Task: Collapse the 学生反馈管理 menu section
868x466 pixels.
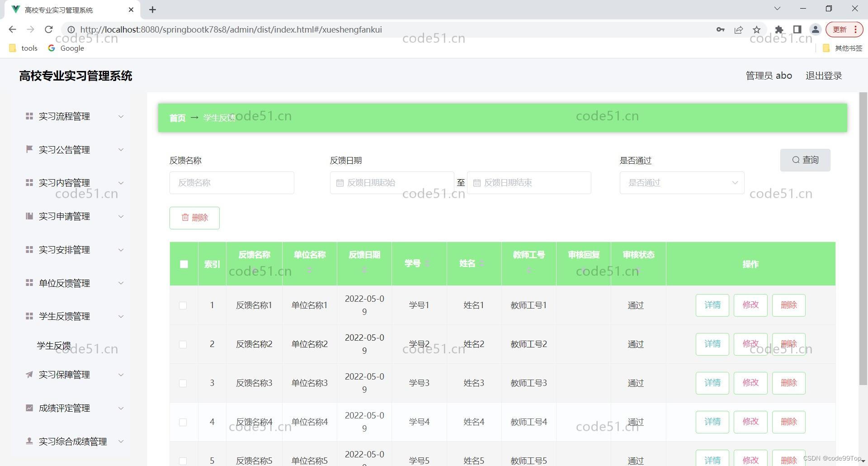Action: 121,316
